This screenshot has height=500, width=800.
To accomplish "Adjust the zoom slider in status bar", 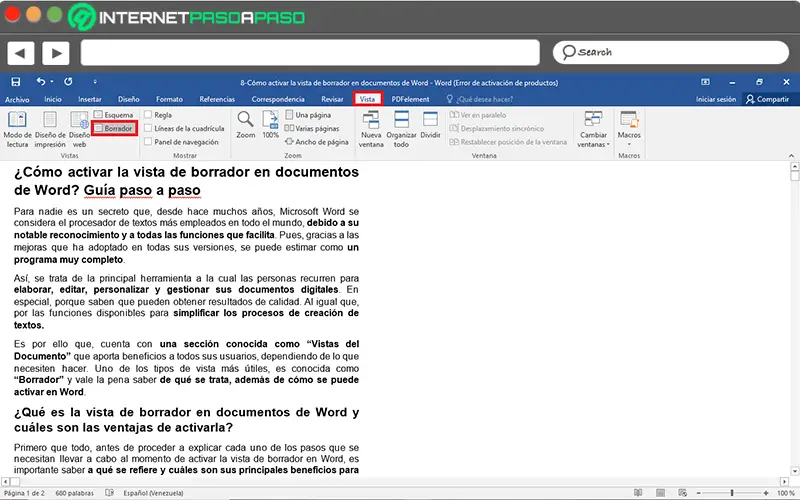I will (732, 493).
